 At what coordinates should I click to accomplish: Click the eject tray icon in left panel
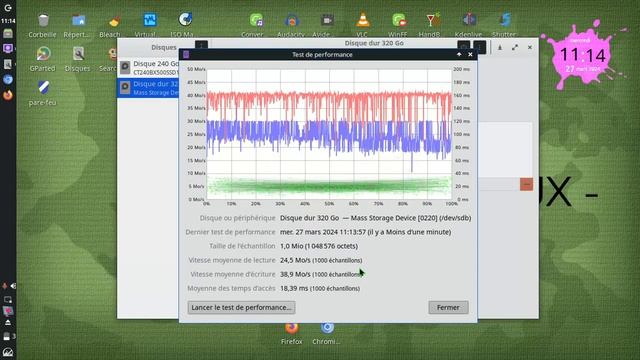[x=8, y=323]
